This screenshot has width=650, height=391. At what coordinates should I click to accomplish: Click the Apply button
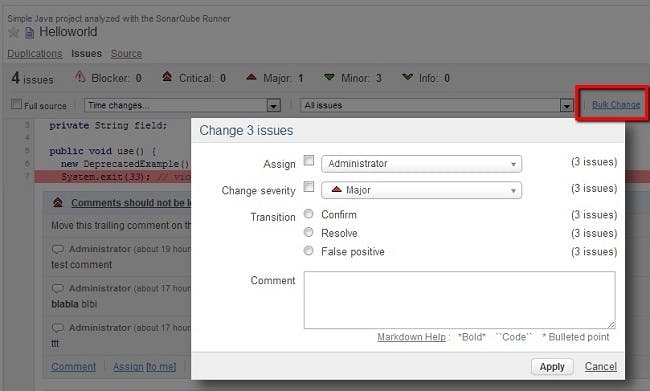click(552, 367)
